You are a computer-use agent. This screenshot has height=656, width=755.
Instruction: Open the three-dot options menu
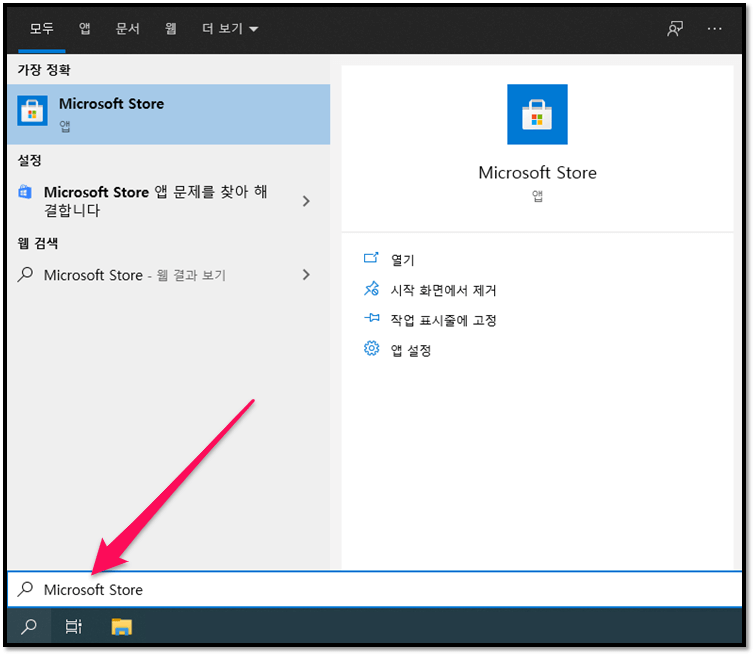click(715, 29)
